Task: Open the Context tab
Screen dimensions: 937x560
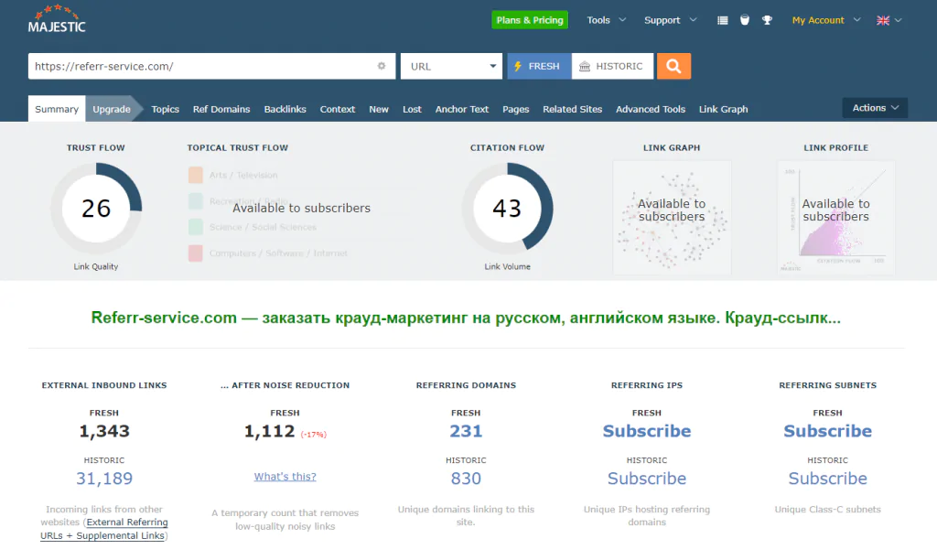Action: 337,110
